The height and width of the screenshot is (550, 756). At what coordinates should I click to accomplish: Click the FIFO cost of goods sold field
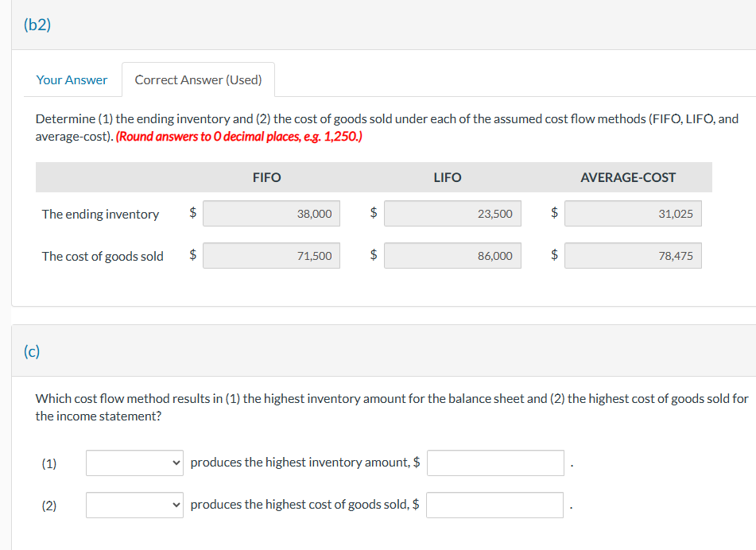point(271,255)
